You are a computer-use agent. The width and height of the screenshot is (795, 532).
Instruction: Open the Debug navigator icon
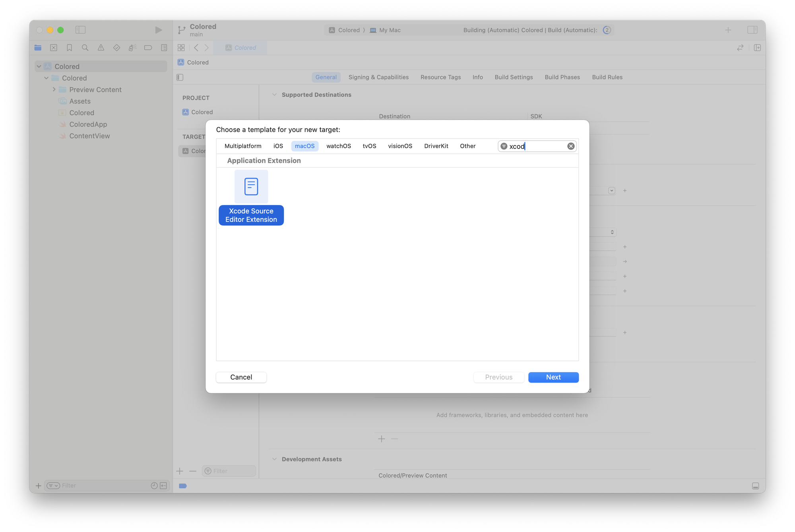point(132,48)
